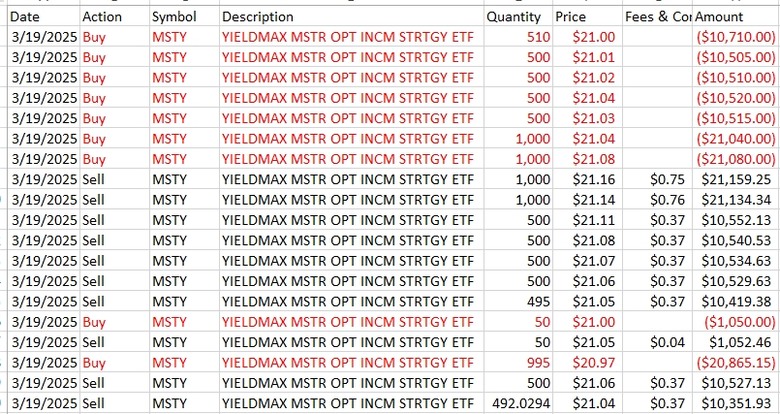Select the Date column header cell
The height and width of the screenshot is (414, 780).
pos(44,16)
